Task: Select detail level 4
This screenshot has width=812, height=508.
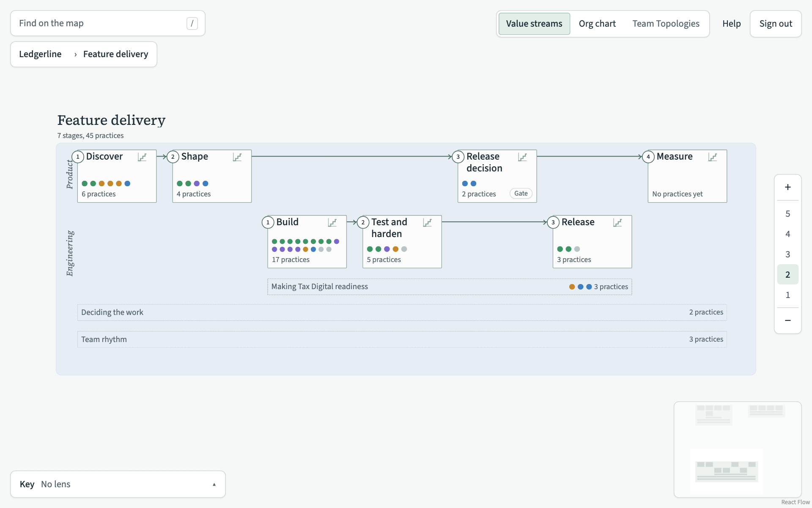Action: pos(787,234)
